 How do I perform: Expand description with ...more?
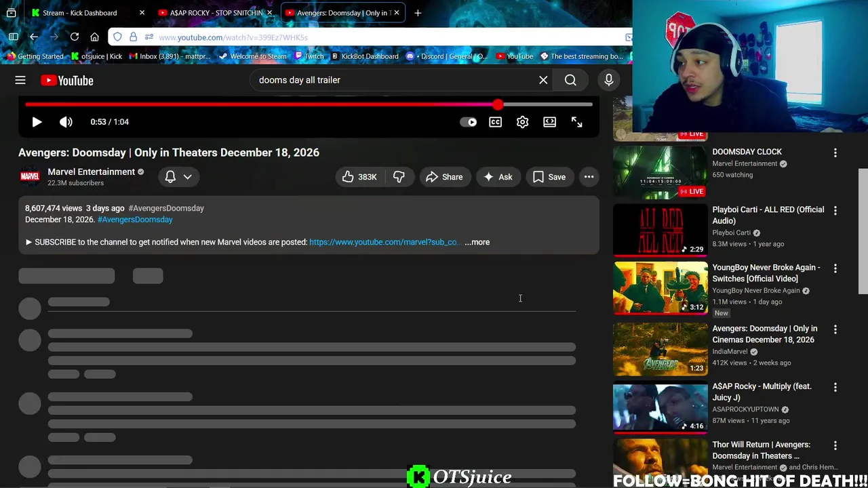tap(477, 242)
